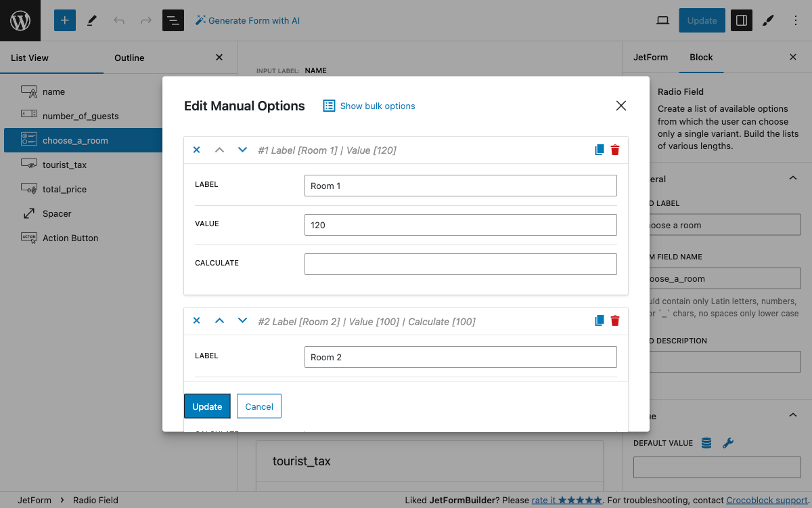Switch to the JetForm sidebar tab
This screenshot has height=508, width=812.
650,57
